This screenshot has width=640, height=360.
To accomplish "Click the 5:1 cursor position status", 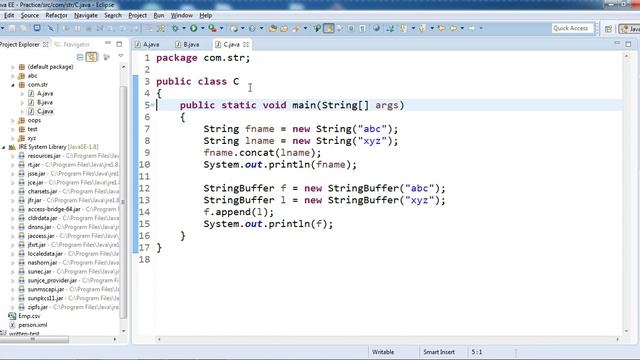I will pos(477,352).
